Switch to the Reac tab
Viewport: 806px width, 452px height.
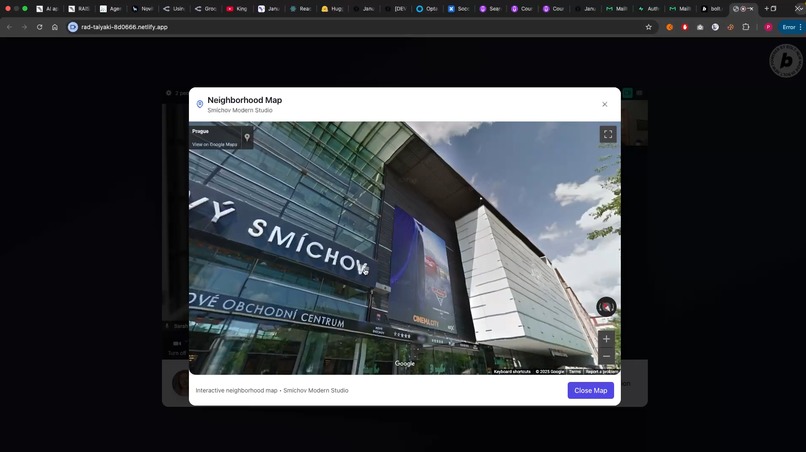click(x=300, y=9)
